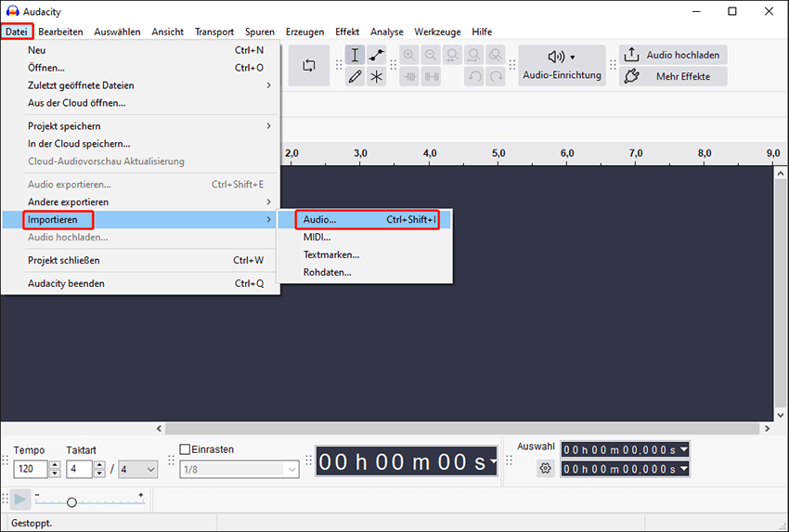Viewport: 789px width, 532px height.
Task: Click Audio hochladen toolbar button
Action: pos(673,55)
